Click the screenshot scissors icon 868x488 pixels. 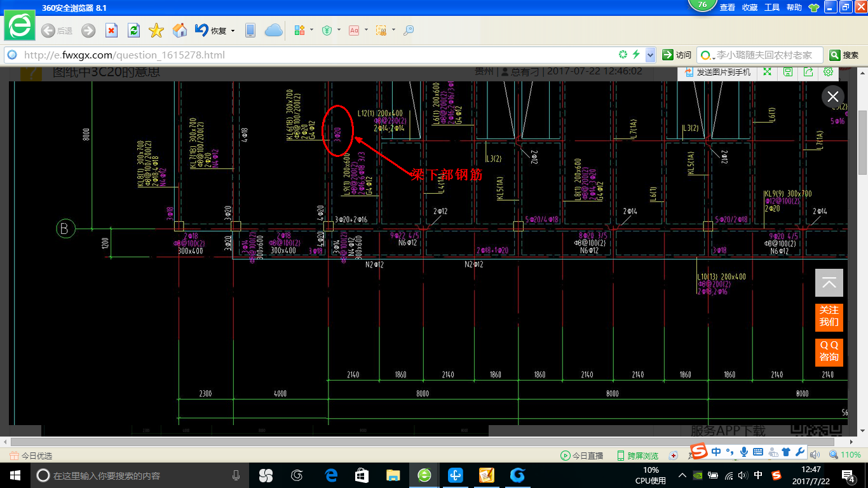tap(381, 30)
